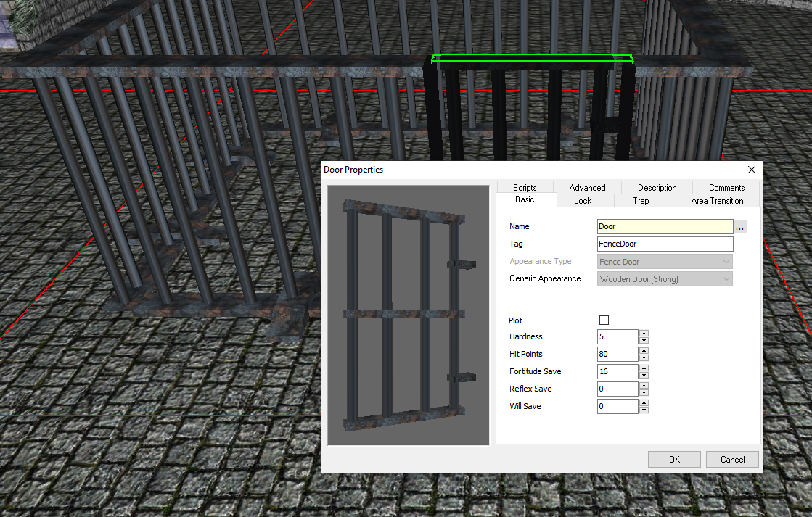Decrease Hardness with the down arrow
Viewport: 812px width, 517px height.
(644, 341)
